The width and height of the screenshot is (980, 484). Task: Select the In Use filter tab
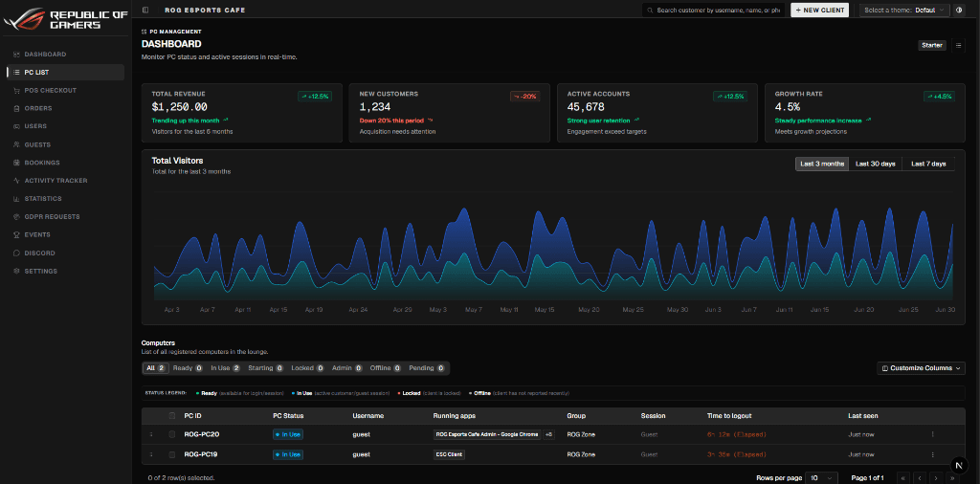(x=226, y=368)
